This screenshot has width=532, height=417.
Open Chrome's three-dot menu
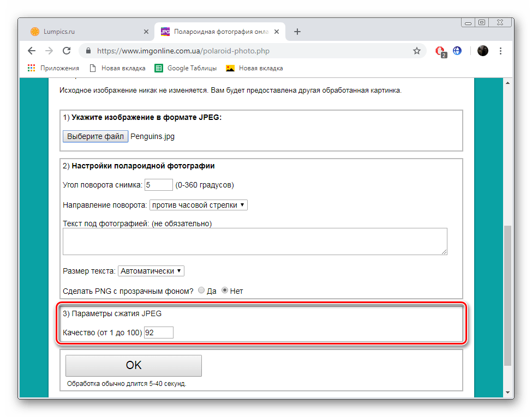point(501,51)
